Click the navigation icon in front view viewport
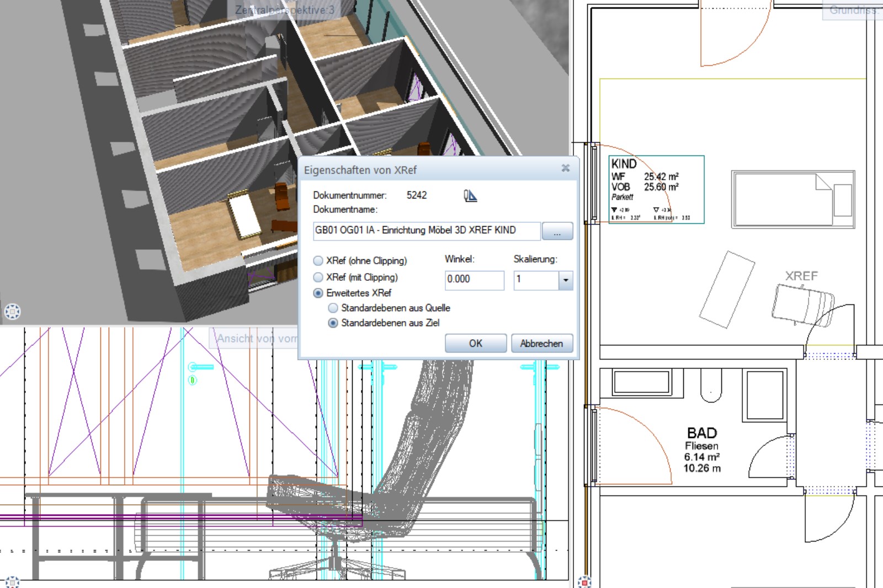 pyautogui.click(x=12, y=582)
